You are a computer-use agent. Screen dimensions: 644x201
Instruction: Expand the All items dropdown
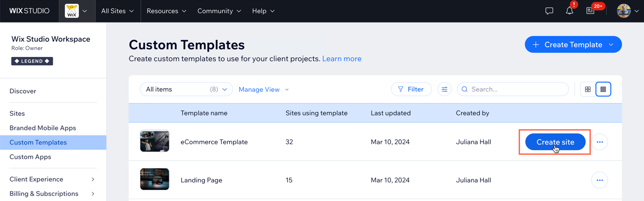(186, 89)
